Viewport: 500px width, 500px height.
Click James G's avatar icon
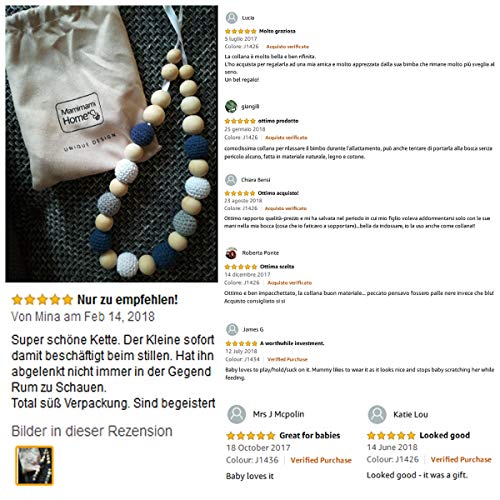coord(232,329)
